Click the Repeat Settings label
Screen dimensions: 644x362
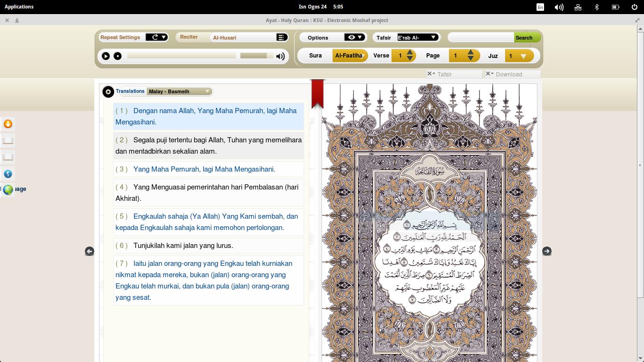[120, 37]
